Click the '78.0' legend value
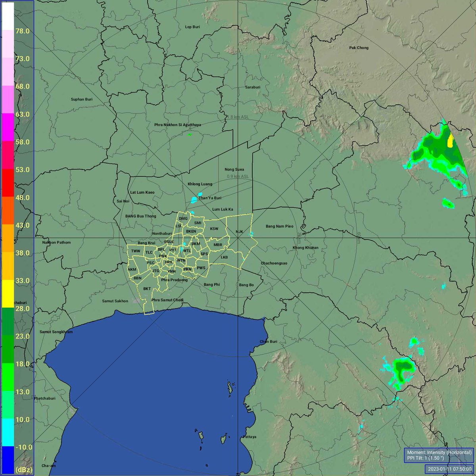 pos(23,31)
